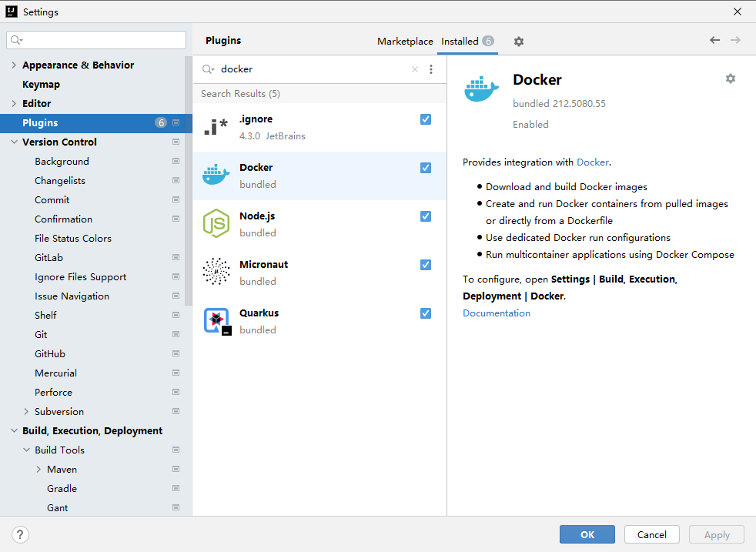Collapse the Build Tools node
This screenshot has height=552, width=756.
26,450
